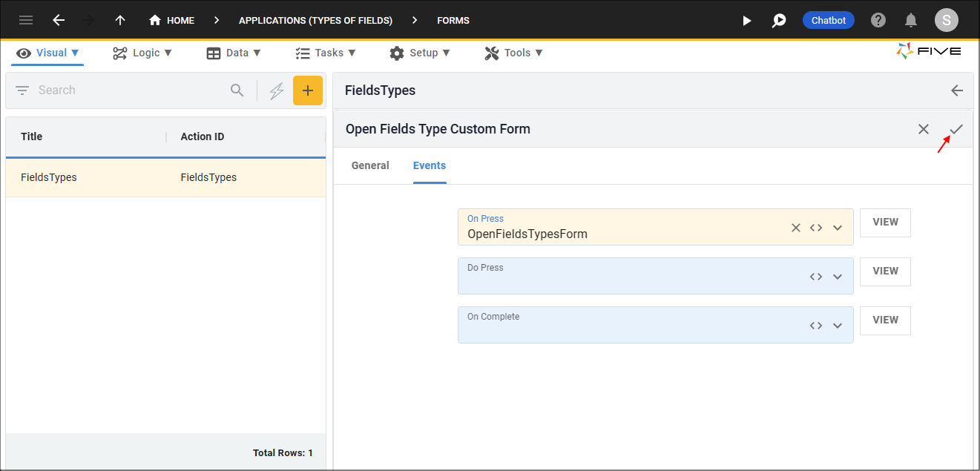Viewport: 980px width, 471px height.
Task: Open notifications bell icon
Action: [x=911, y=21]
